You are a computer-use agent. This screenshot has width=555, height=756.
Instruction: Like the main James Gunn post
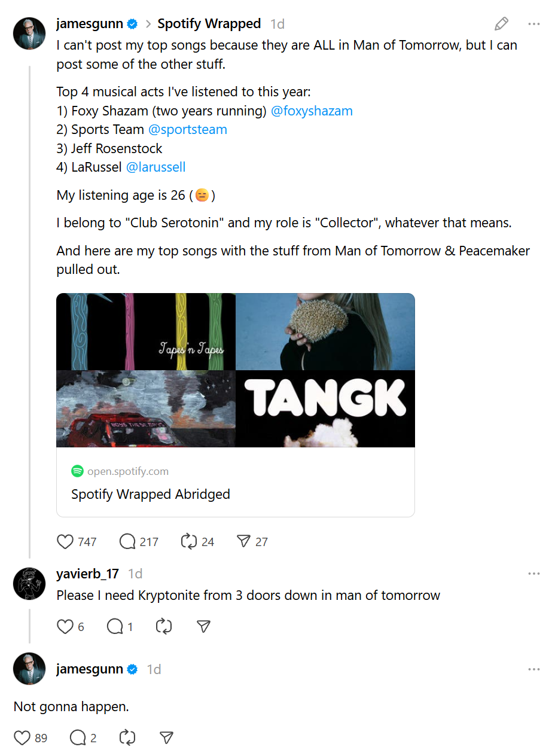click(65, 542)
